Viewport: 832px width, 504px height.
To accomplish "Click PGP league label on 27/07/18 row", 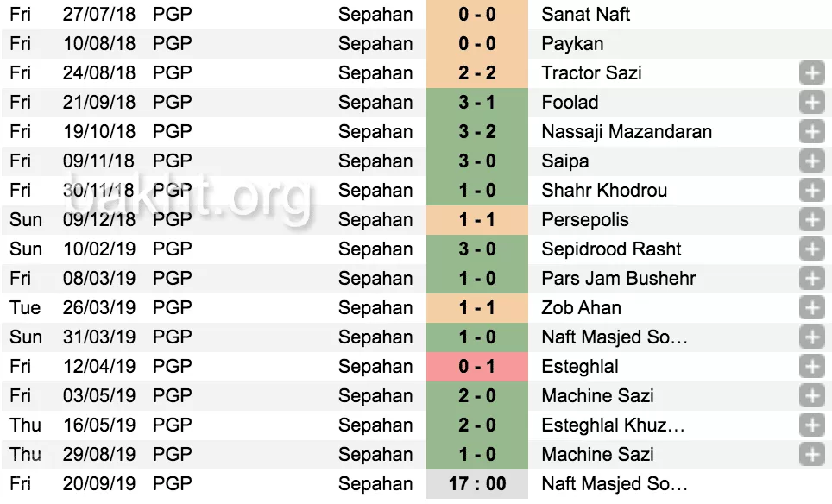I will pos(172,15).
